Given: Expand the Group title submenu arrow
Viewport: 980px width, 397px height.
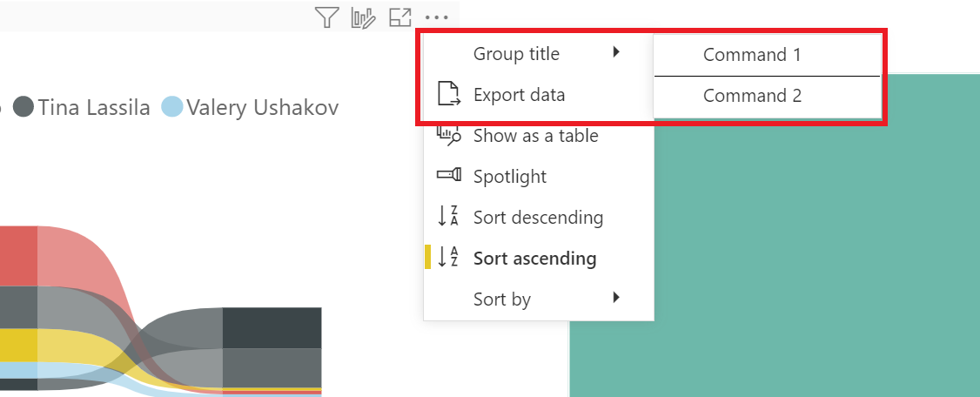Looking at the screenshot, I should click(x=616, y=53).
